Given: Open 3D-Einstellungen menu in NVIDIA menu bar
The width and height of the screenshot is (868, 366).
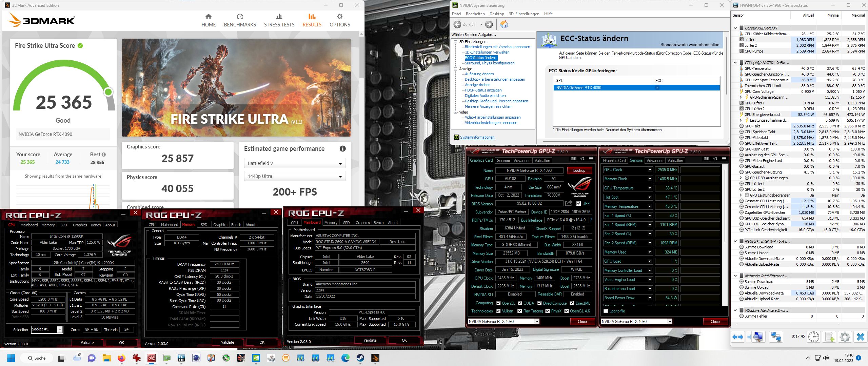Looking at the screenshot, I should 524,14.
